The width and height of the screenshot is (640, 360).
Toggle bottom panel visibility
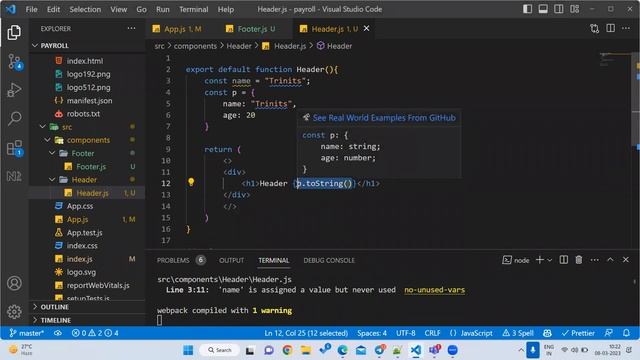click(543, 9)
